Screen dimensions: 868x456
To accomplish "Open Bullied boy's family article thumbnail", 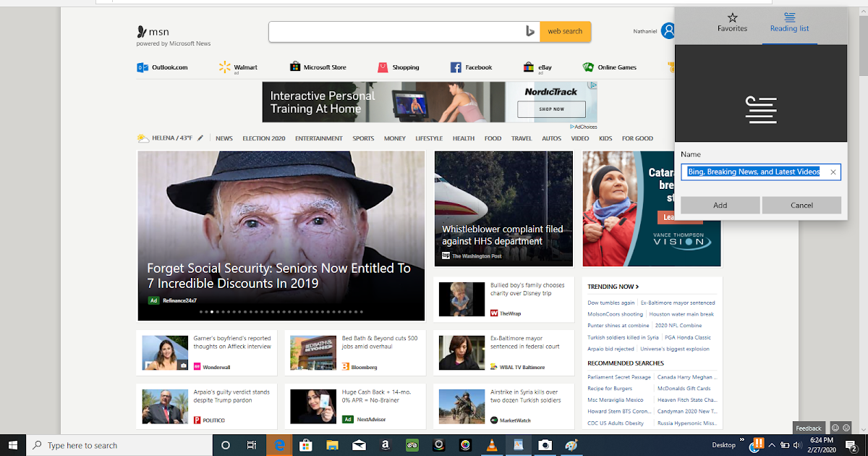I will 462,300.
